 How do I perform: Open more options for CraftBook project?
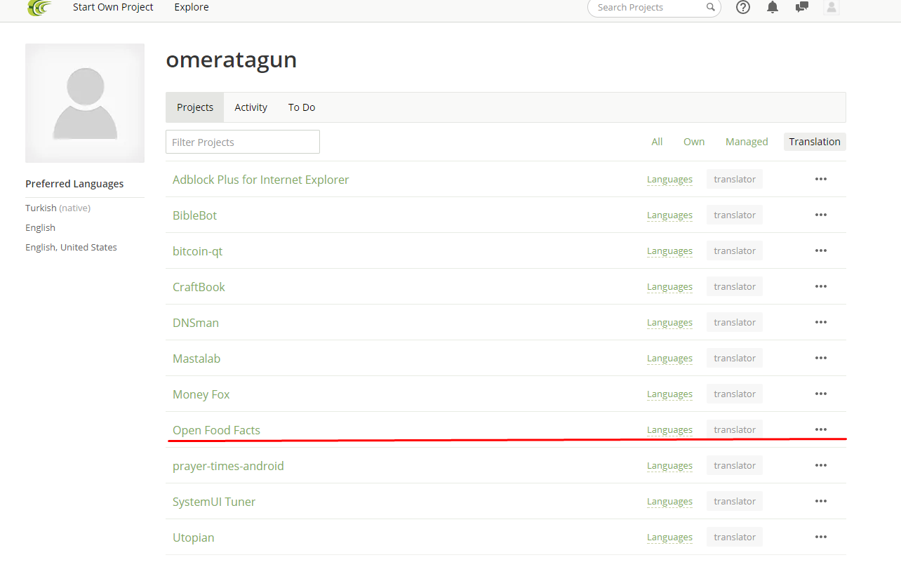click(821, 286)
